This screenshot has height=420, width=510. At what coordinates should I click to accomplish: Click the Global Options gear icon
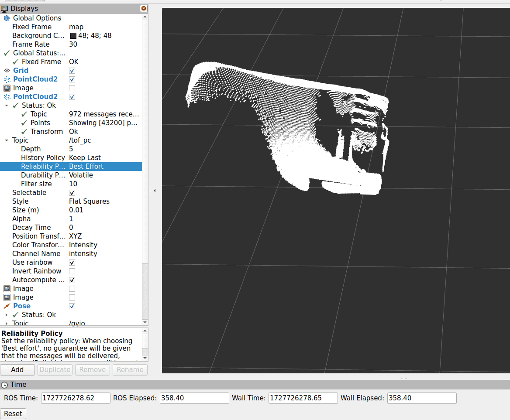click(7, 18)
